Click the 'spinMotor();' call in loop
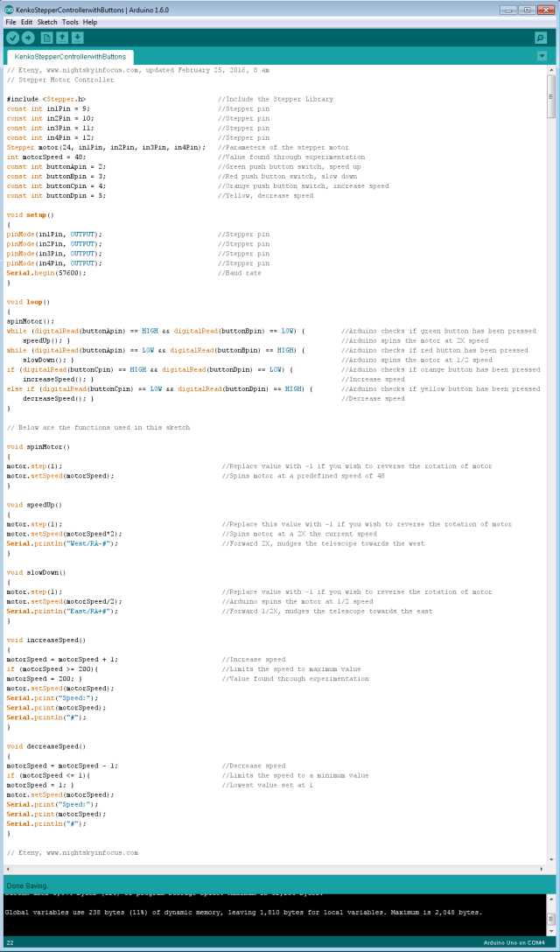The height and width of the screenshot is (952, 560). pos(31,321)
